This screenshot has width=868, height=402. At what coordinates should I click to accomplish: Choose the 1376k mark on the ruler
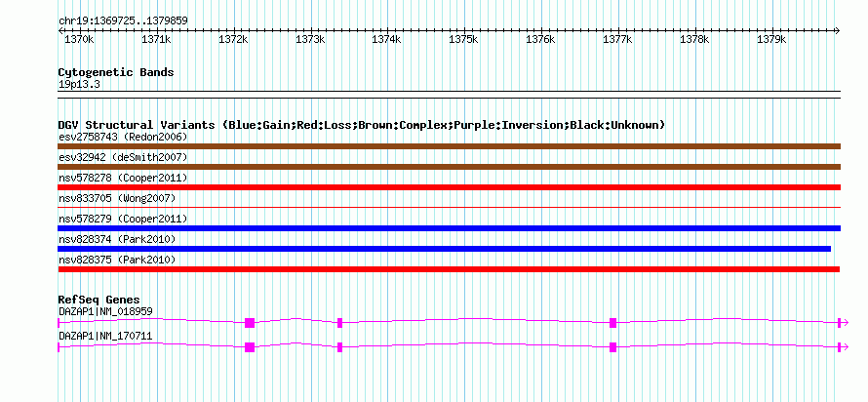[540, 40]
